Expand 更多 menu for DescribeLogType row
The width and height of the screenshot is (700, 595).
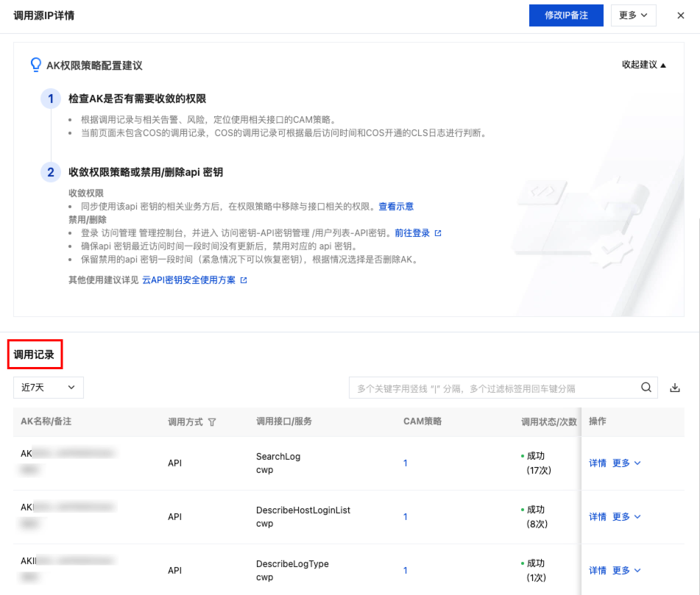click(626, 570)
